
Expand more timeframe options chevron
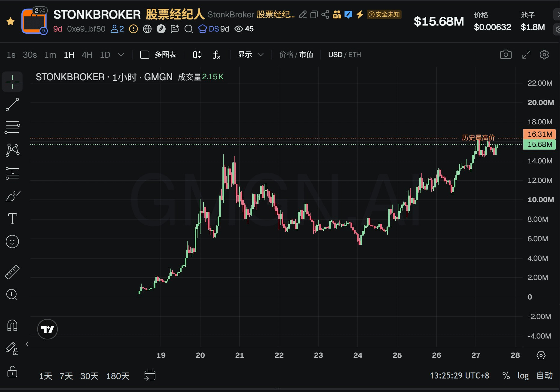click(121, 55)
